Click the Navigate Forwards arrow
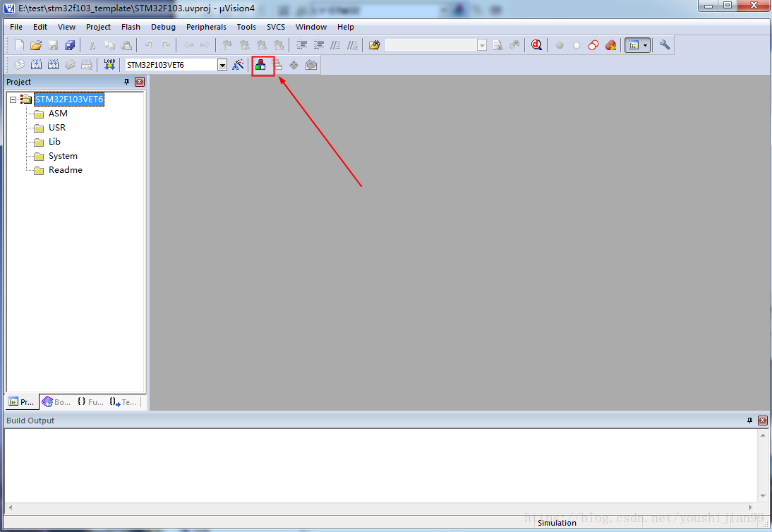Viewport: 772px width, 532px height. pos(205,45)
